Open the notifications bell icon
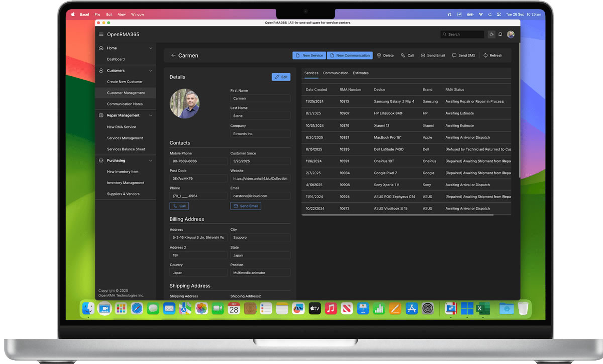 tap(500, 34)
